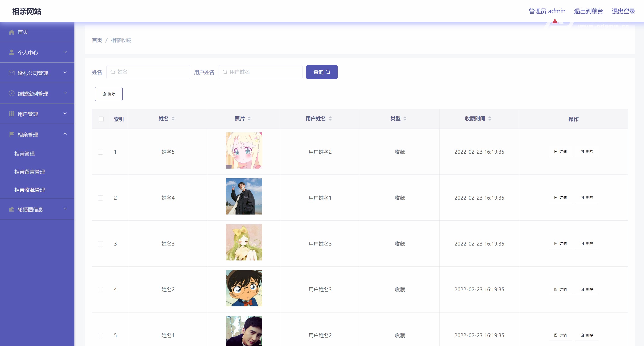Toggle the select-all checkbox in the table header
This screenshot has width=644, height=346.
point(101,119)
